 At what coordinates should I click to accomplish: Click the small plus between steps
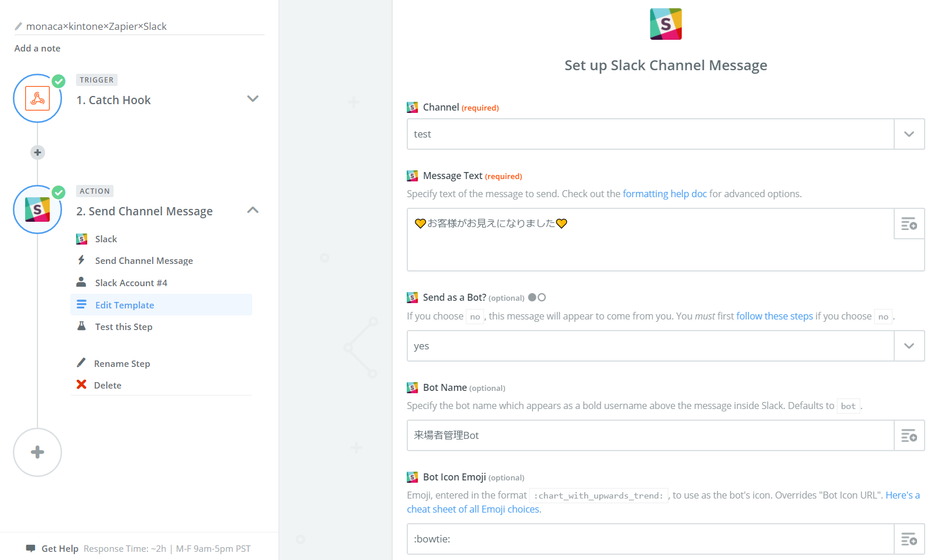click(x=37, y=153)
